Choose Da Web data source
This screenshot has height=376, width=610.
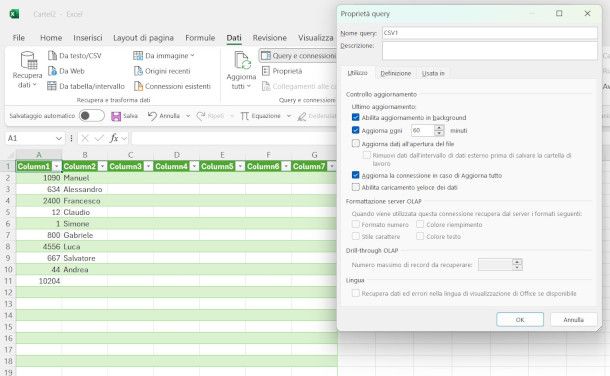pos(66,71)
